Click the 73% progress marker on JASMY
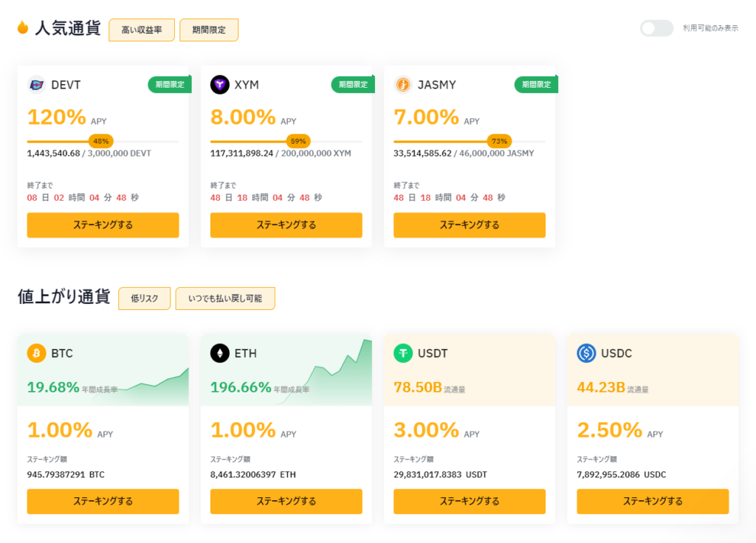Screen dimensions: 756x543 (499, 141)
